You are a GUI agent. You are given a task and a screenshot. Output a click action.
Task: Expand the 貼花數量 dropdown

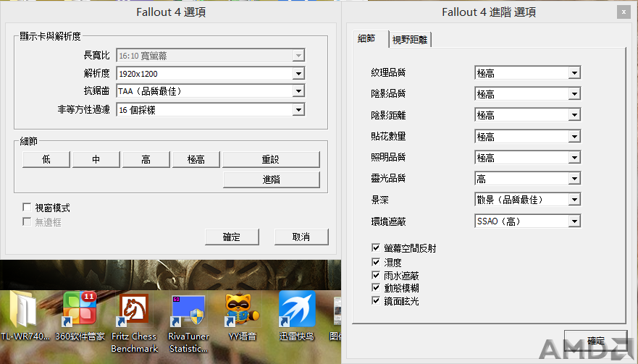pyautogui.click(x=527, y=136)
